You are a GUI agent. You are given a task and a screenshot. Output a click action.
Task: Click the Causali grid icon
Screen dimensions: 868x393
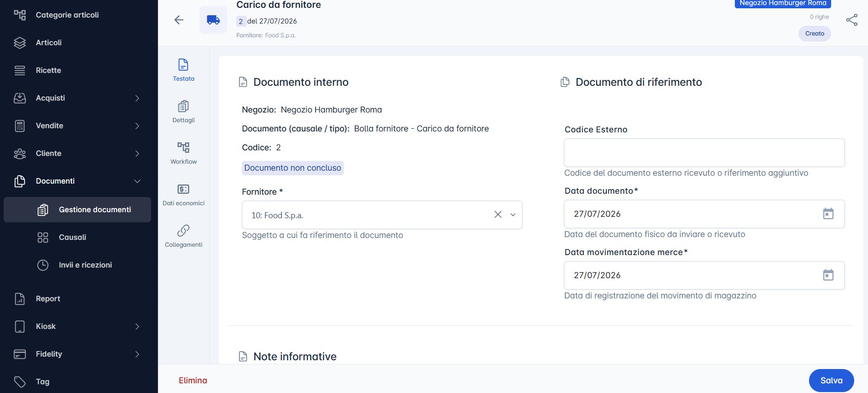point(43,237)
